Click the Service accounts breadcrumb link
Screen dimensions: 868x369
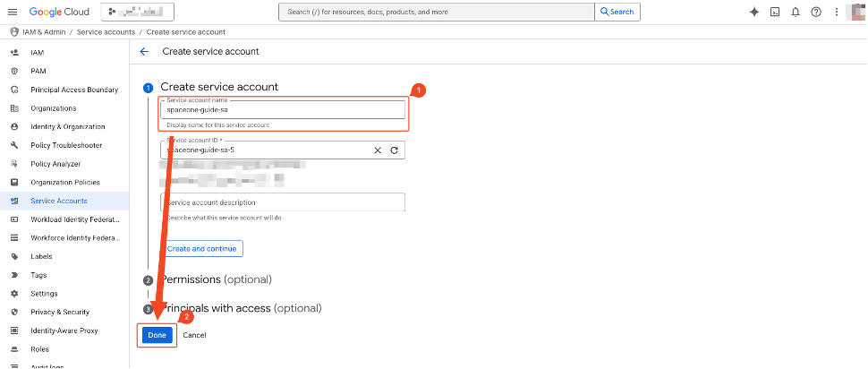(x=106, y=32)
